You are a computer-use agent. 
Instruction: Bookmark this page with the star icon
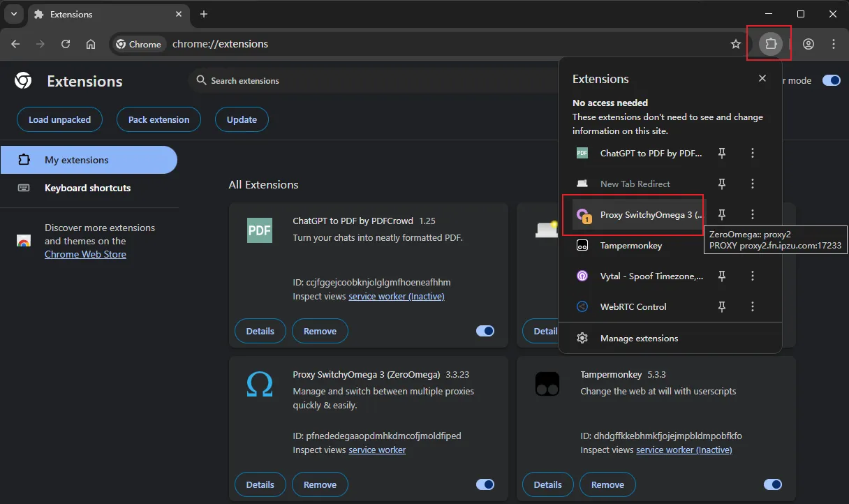point(736,44)
